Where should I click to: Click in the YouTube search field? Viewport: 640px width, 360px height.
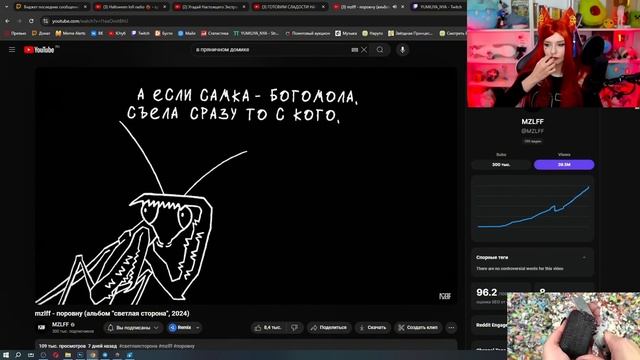(271, 50)
